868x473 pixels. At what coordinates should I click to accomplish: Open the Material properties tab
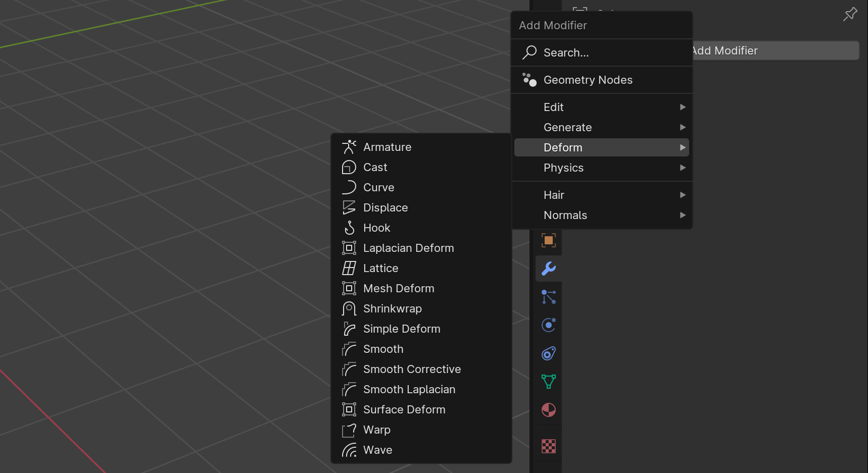click(x=549, y=410)
